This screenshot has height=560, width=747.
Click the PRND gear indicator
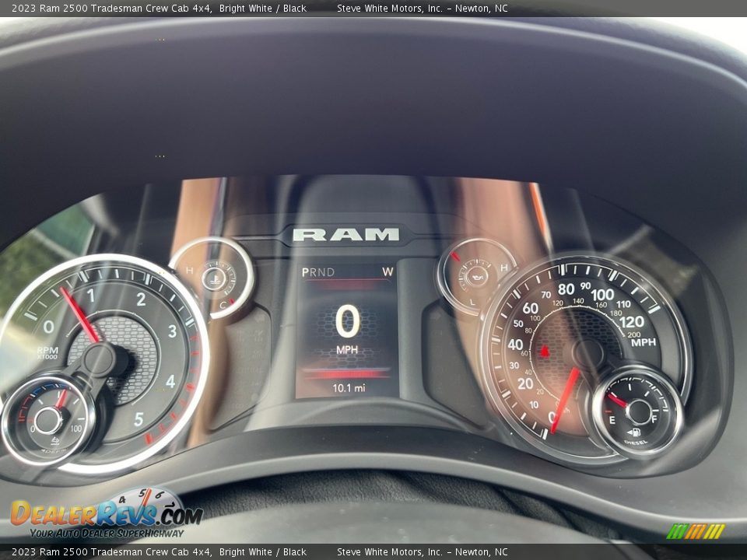tap(318, 272)
